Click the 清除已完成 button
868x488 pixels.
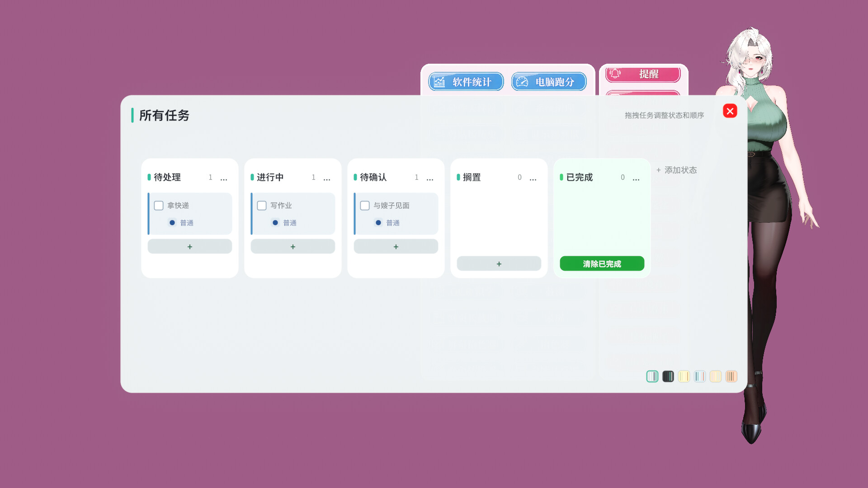(x=602, y=264)
